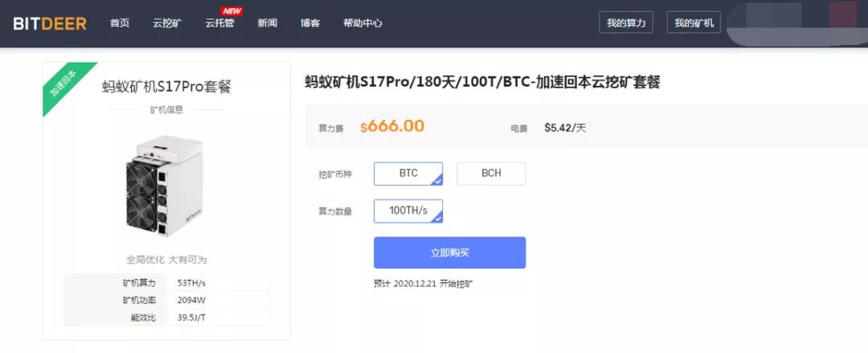Click the 我的矿机 button
The height and width of the screenshot is (353, 868).
point(694,23)
